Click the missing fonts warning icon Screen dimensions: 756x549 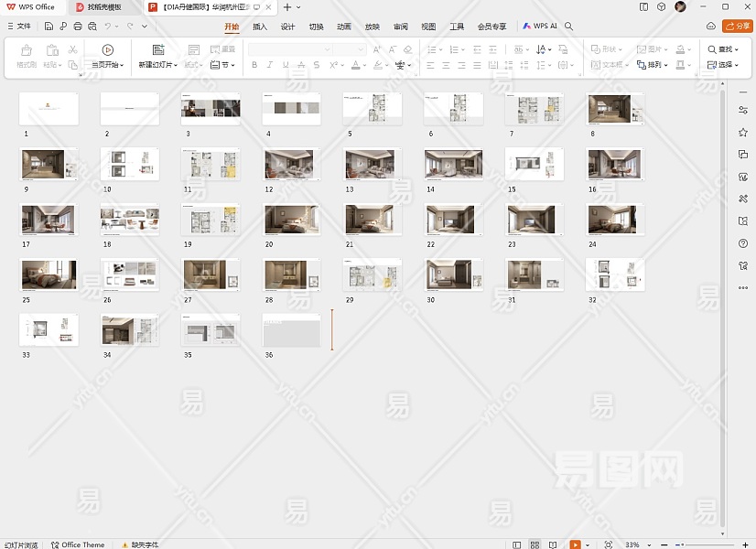pyautogui.click(x=124, y=544)
